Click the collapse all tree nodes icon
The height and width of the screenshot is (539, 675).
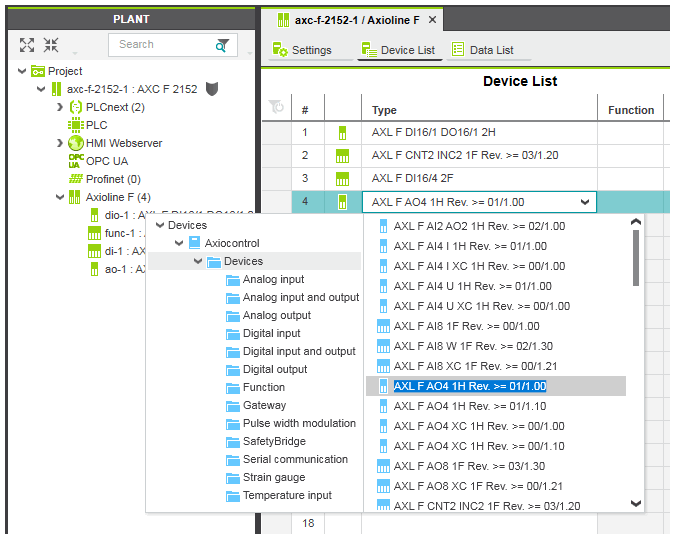[x=51, y=45]
